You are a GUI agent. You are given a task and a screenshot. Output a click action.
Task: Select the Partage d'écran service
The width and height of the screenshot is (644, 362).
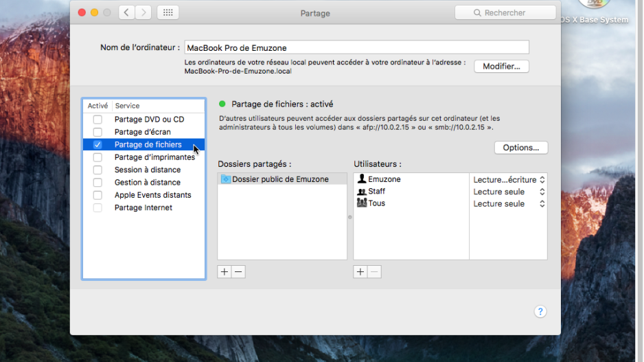coord(143,132)
